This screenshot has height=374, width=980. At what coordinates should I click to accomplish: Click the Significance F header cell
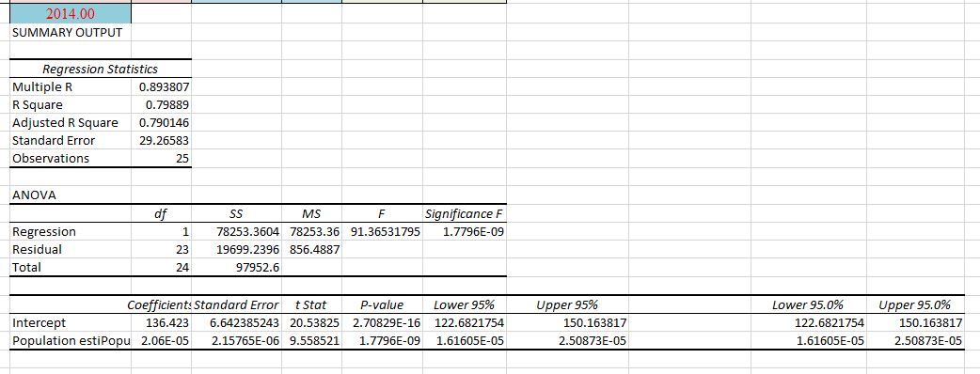tap(465, 213)
